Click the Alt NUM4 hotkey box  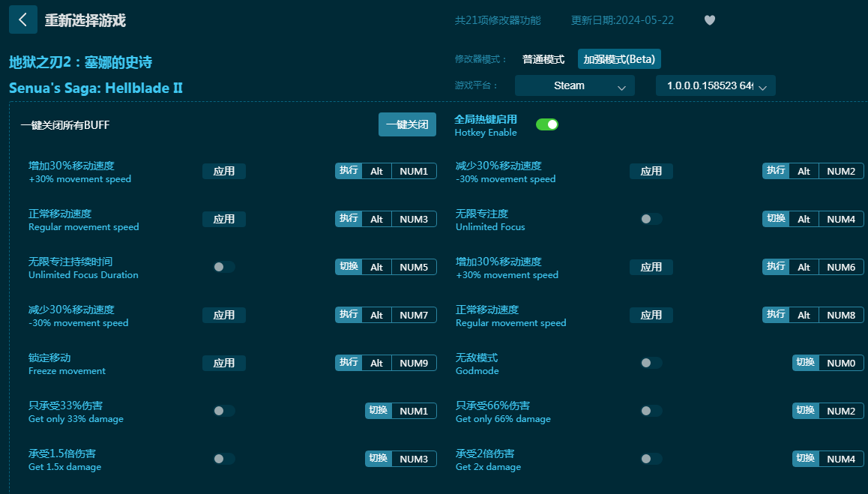click(x=813, y=220)
